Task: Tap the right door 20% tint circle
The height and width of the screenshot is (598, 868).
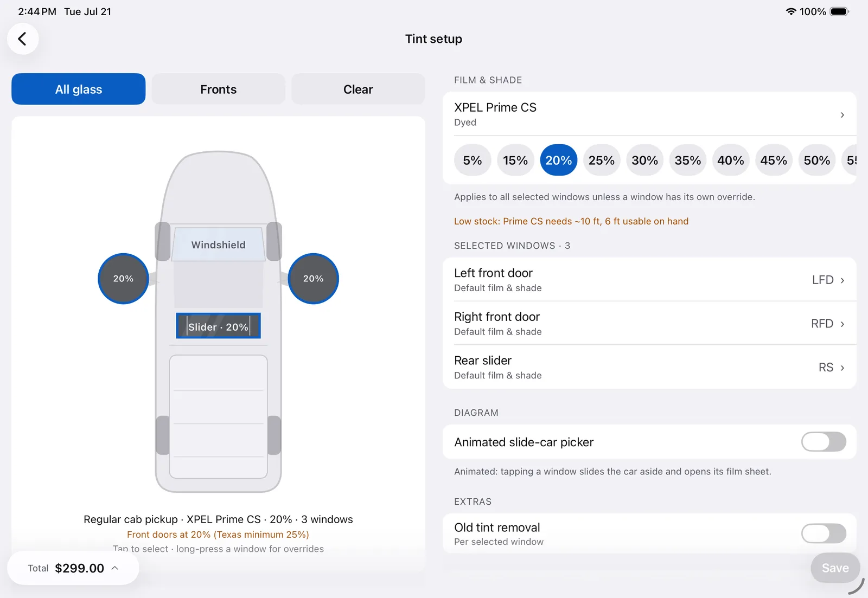Action: tap(313, 279)
